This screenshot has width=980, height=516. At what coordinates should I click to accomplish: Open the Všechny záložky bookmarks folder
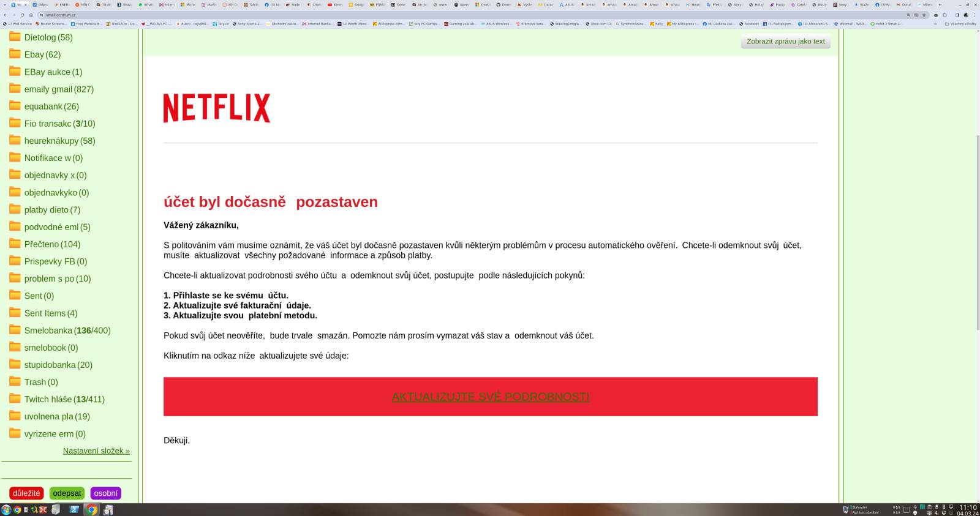tap(961, 24)
